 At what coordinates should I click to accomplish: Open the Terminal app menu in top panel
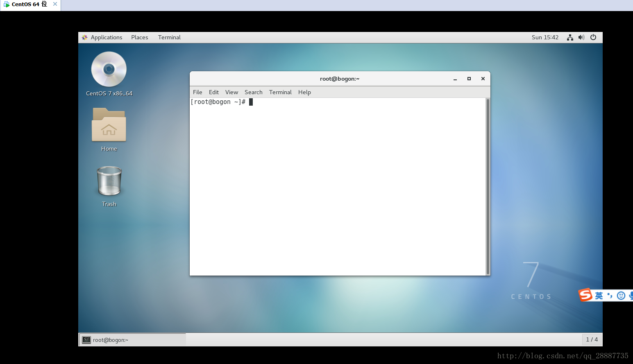169,37
